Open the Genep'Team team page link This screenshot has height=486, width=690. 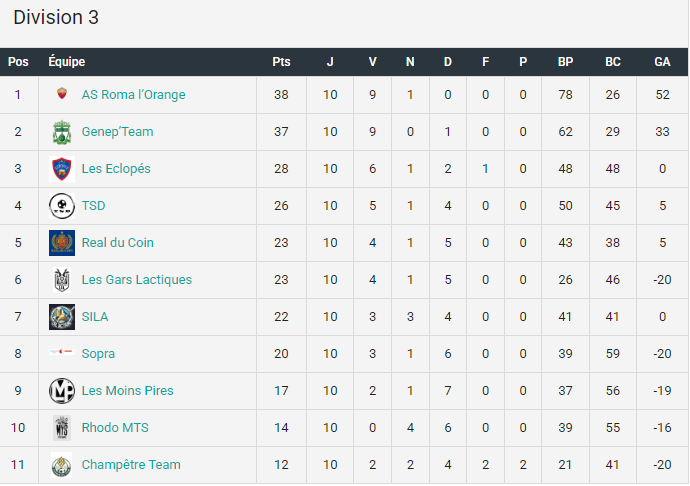(117, 132)
